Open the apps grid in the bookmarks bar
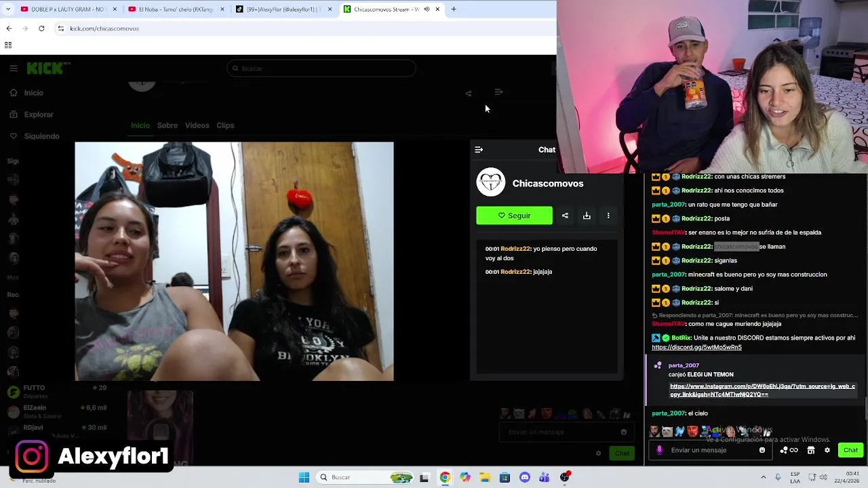868x488 pixels. [x=8, y=45]
